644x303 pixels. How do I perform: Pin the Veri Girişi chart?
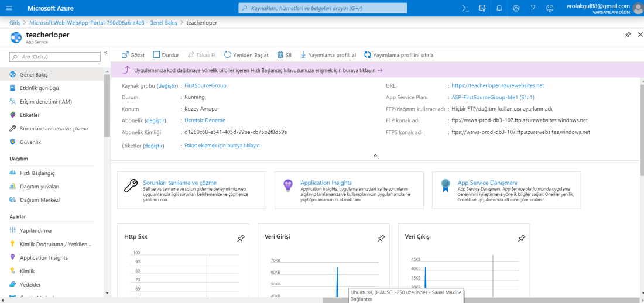[x=381, y=238]
